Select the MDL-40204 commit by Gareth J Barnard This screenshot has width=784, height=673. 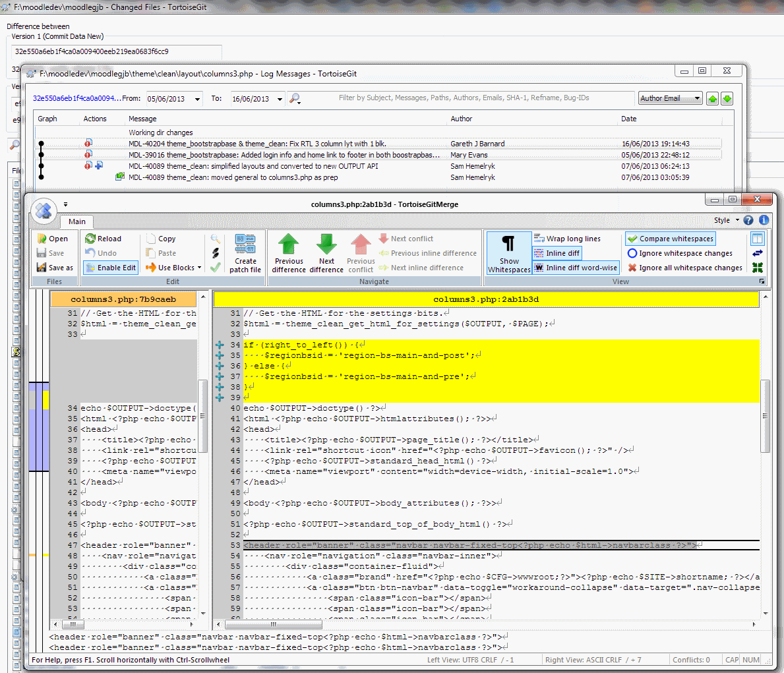(x=378, y=144)
